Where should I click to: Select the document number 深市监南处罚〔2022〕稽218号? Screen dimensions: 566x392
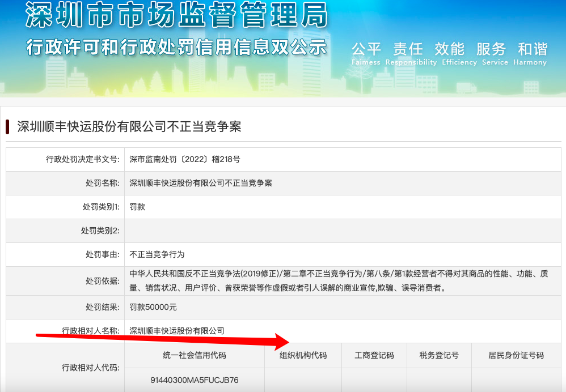pyautogui.click(x=185, y=159)
